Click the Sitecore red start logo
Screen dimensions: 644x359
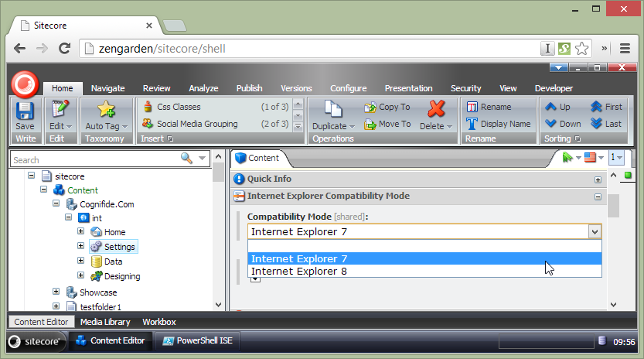tap(25, 82)
